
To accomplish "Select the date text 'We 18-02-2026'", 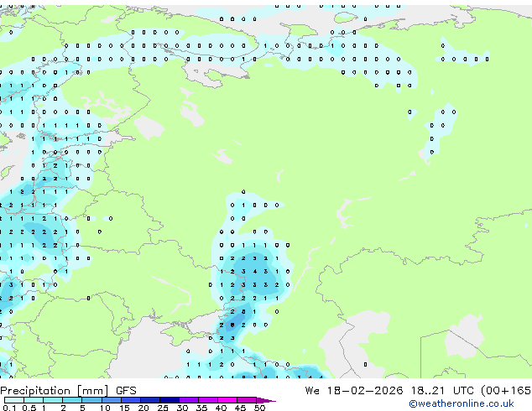I will (354, 391).
